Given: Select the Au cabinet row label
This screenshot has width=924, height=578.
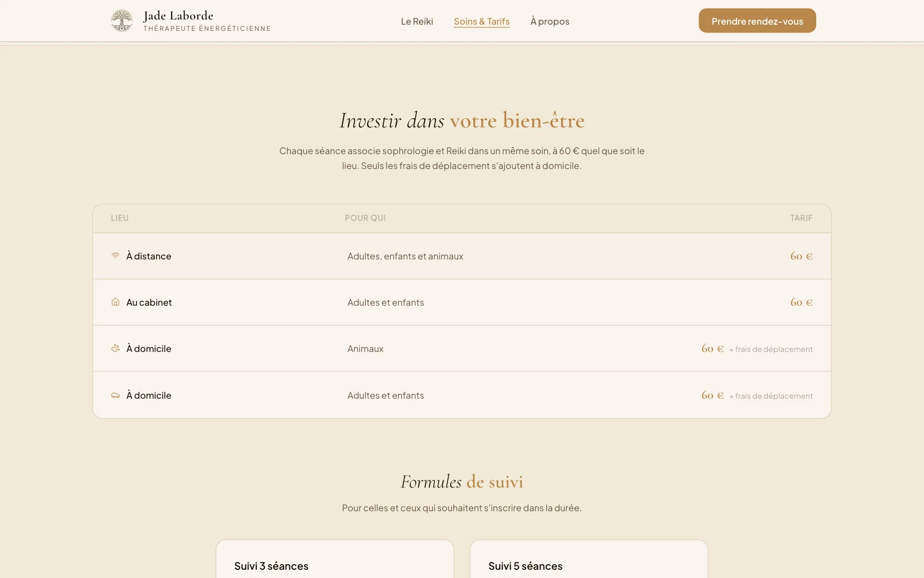Looking at the screenshot, I should (149, 302).
